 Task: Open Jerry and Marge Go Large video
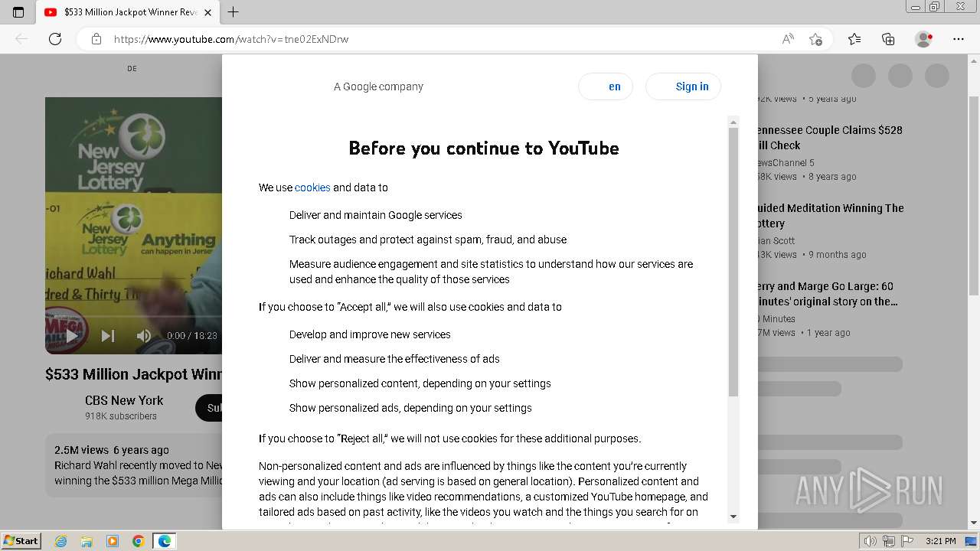[827, 294]
